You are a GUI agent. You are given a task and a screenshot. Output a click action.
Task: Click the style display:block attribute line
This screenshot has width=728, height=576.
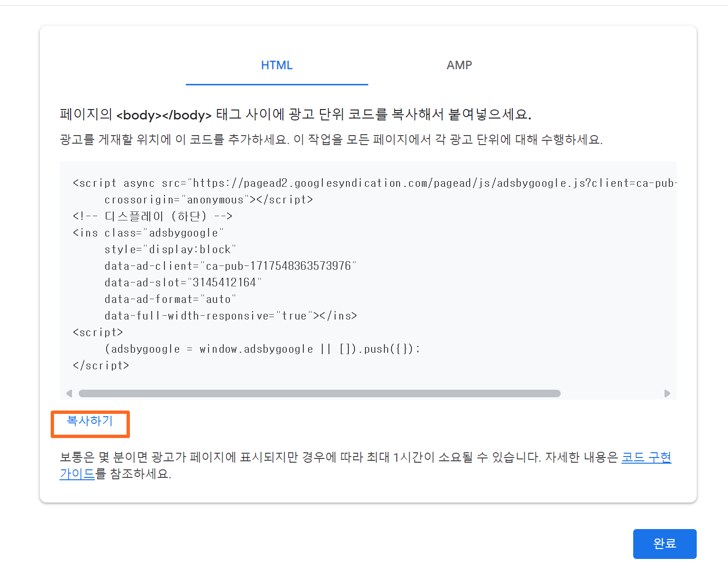[170, 249]
